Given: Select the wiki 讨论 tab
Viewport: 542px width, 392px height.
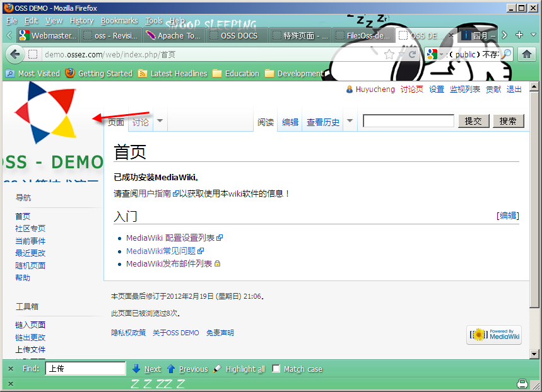Looking at the screenshot, I should 140,122.
